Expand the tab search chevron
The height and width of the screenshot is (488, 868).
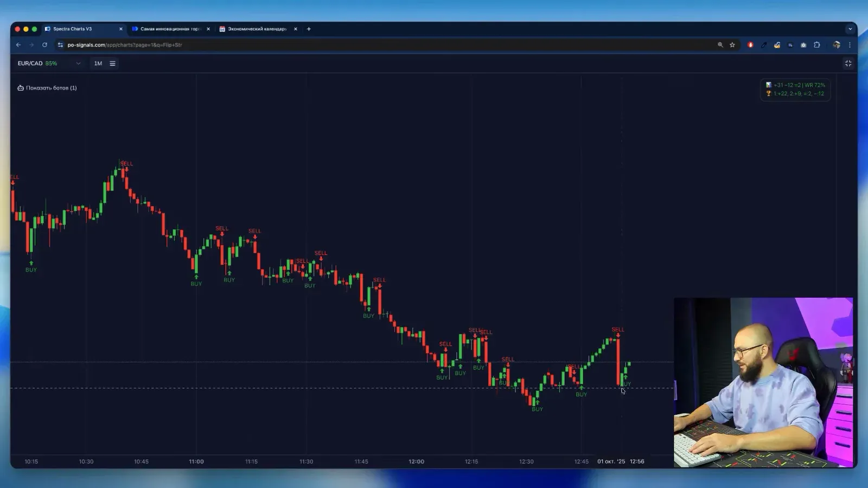point(850,29)
